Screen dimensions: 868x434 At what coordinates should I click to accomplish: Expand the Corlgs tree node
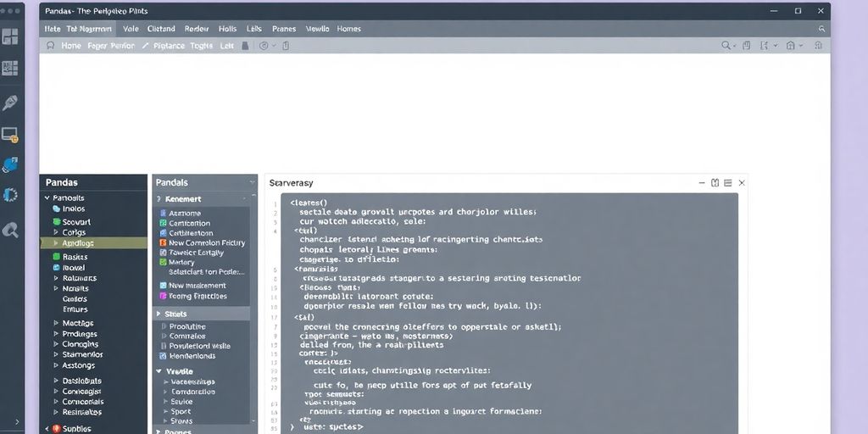(x=56, y=232)
